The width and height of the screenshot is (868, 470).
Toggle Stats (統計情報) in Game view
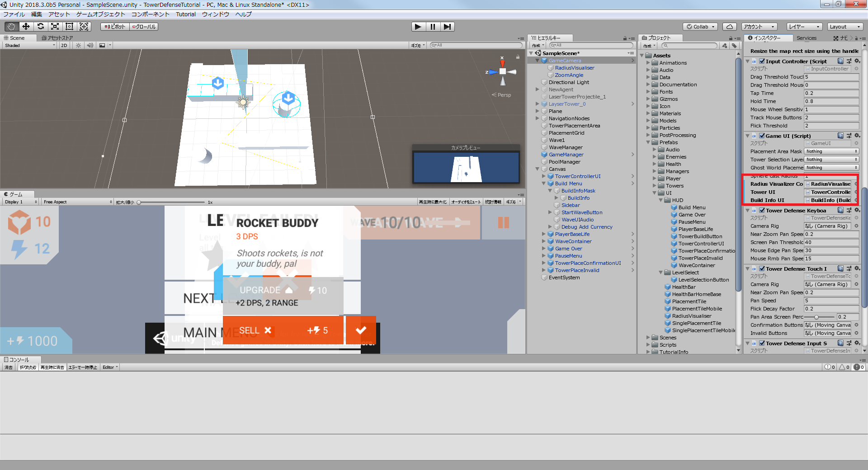tap(493, 202)
